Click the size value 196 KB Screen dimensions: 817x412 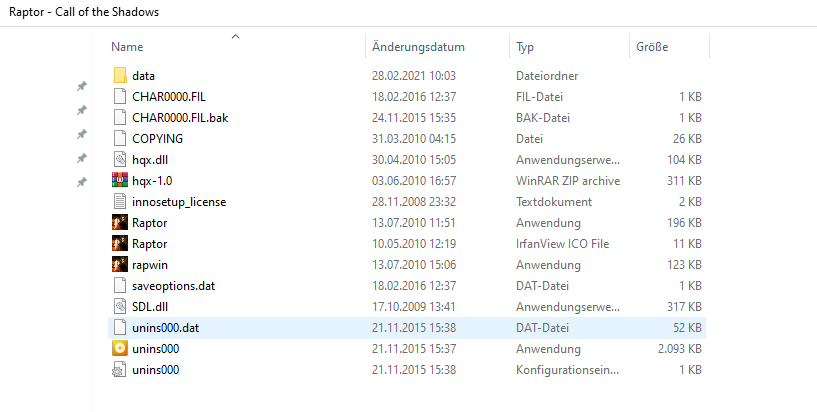tap(684, 223)
